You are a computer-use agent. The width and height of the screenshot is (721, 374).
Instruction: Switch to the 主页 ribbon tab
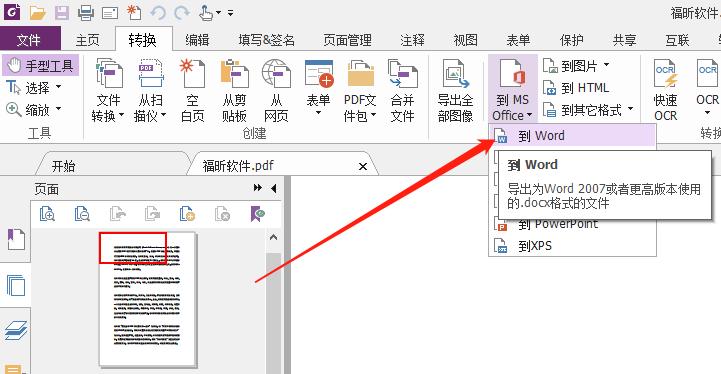87,40
